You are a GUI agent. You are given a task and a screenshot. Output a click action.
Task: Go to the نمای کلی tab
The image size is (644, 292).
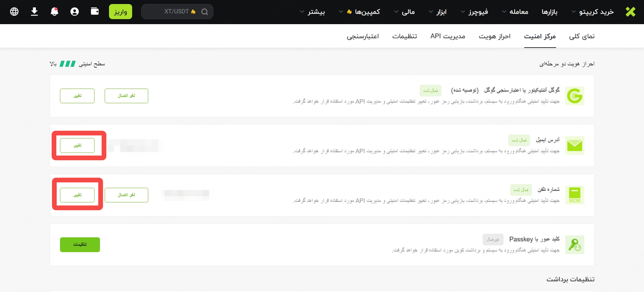582,36
